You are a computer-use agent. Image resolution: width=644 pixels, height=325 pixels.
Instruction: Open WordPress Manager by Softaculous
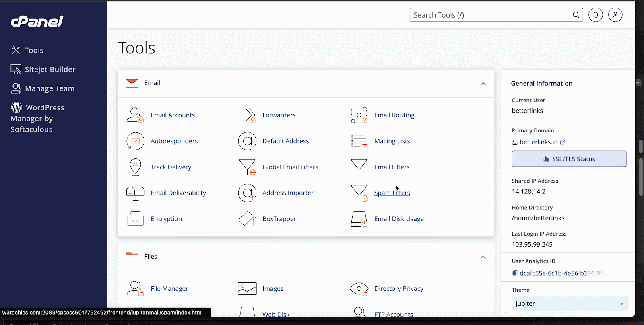tap(38, 118)
